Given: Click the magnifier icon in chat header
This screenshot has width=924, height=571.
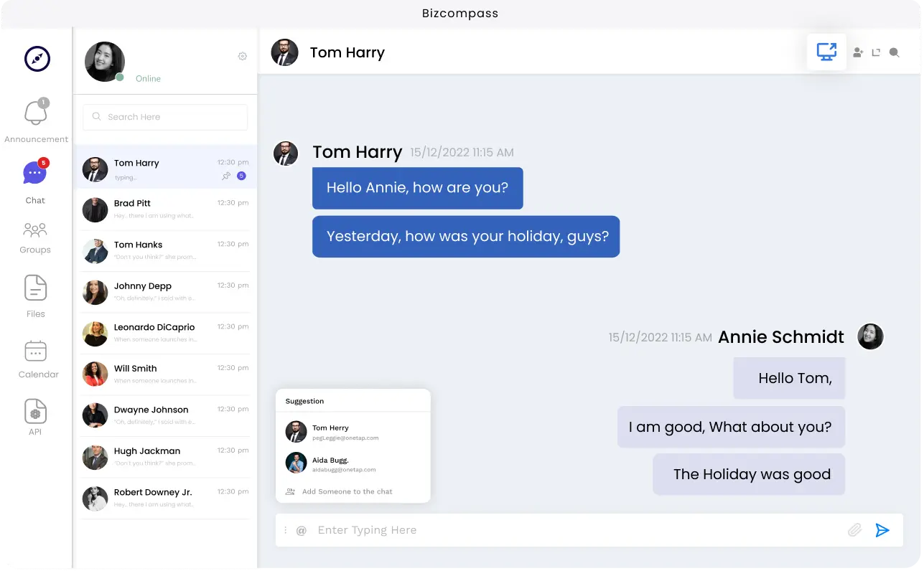Looking at the screenshot, I should pyautogui.click(x=894, y=52).
